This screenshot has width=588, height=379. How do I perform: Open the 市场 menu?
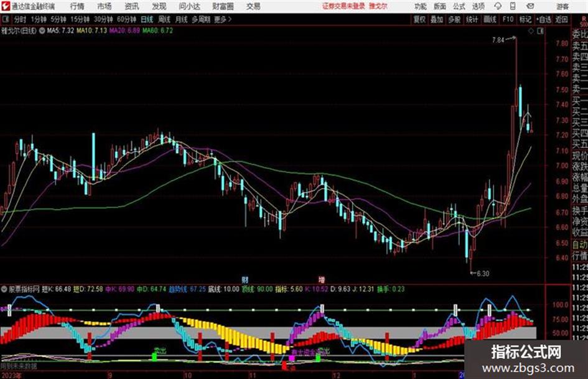click(x=105, y=6)
